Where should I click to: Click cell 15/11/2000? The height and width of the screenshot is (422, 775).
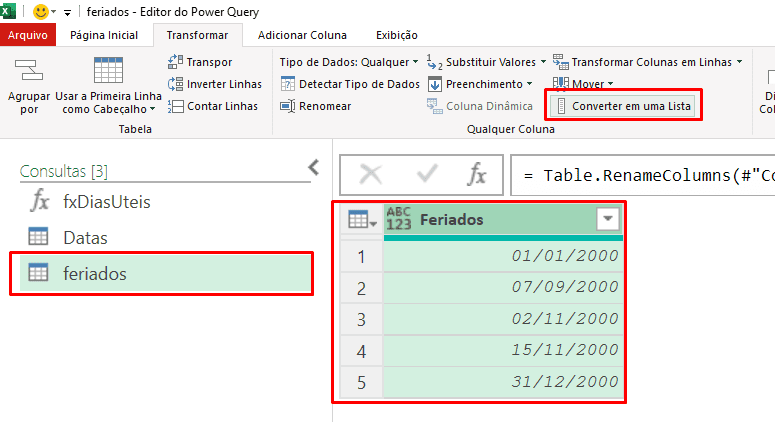pyautogui.click(x=503, y=350)
